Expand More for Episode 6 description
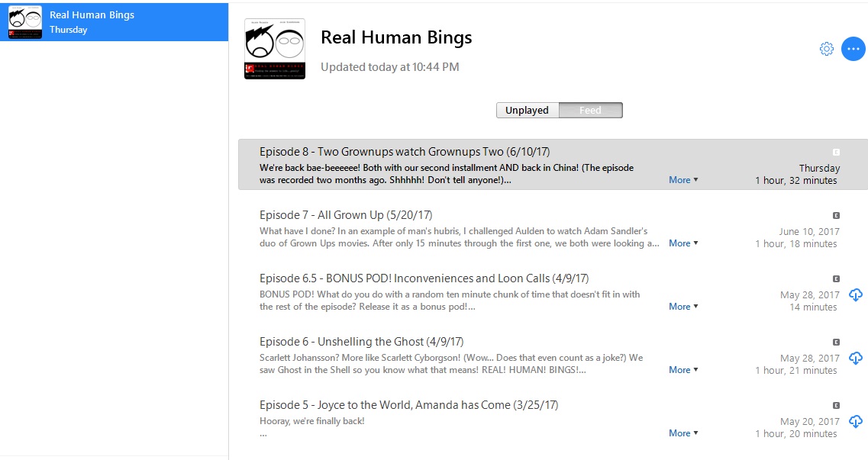 (x=683, y=369)
